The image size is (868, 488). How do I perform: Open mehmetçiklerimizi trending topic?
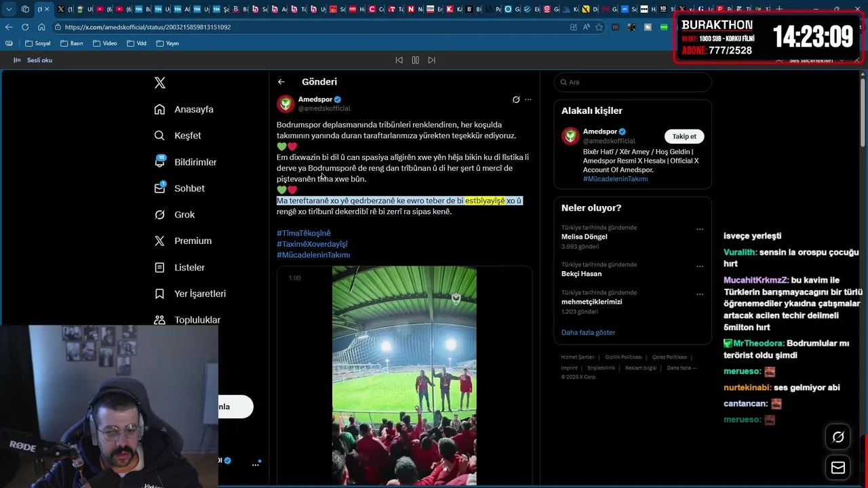pyautogui.click(x=591, y=302)
